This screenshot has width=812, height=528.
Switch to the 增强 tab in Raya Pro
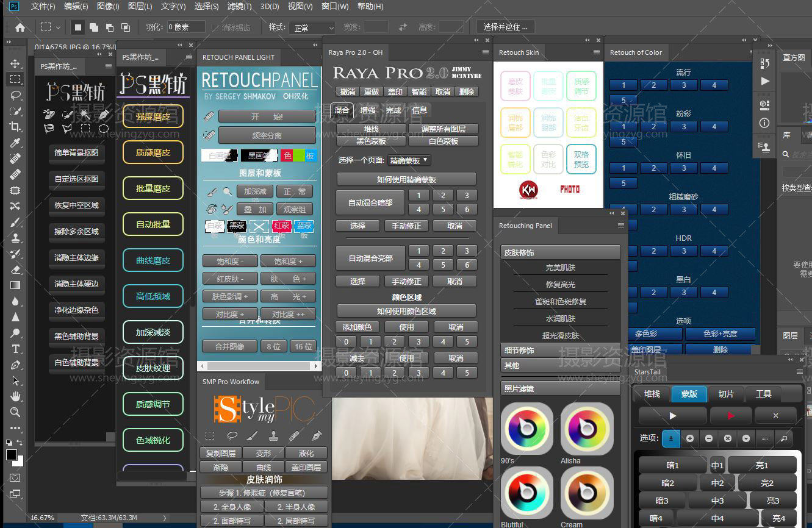pyautogui.click(x=368, y=110)
